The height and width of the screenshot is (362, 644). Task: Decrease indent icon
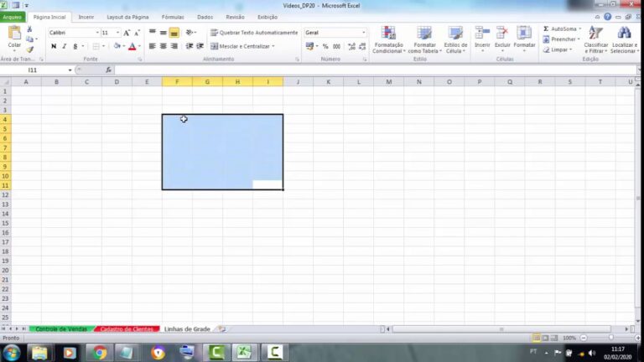point(190,46)
